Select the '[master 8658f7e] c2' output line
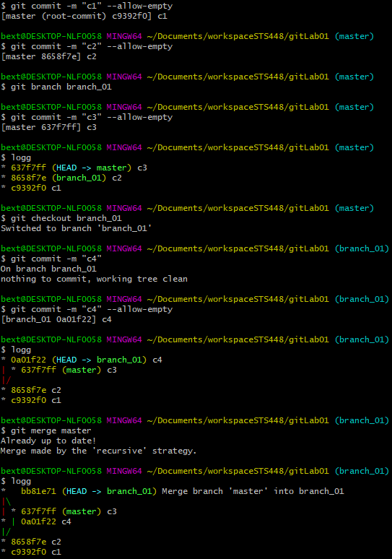Image resolution: width=392 pixels, height=559 pixels. (49, 56)
